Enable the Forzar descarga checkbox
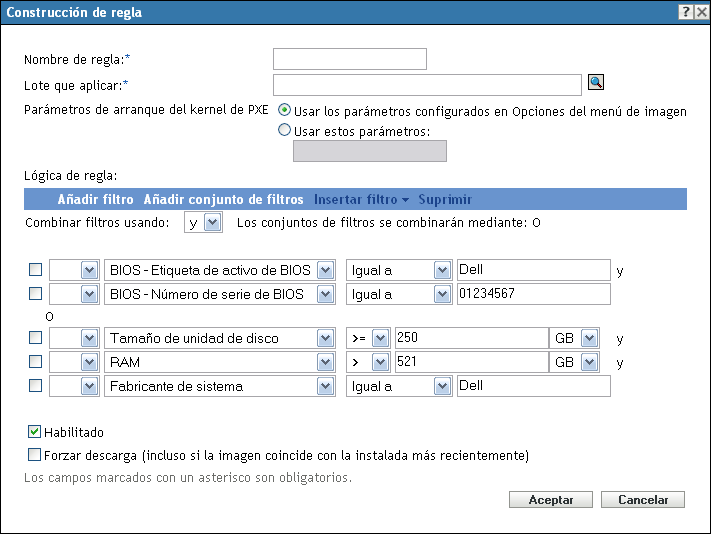Screen dimensions: 711x534 (x=35, y=455)
